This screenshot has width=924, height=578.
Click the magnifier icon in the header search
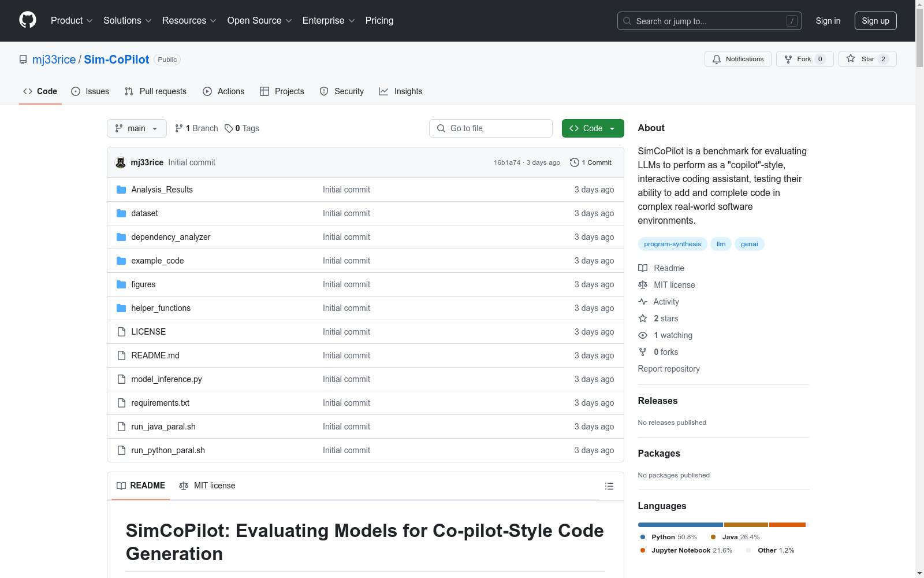pyautogui.click(x=627, y=21)
